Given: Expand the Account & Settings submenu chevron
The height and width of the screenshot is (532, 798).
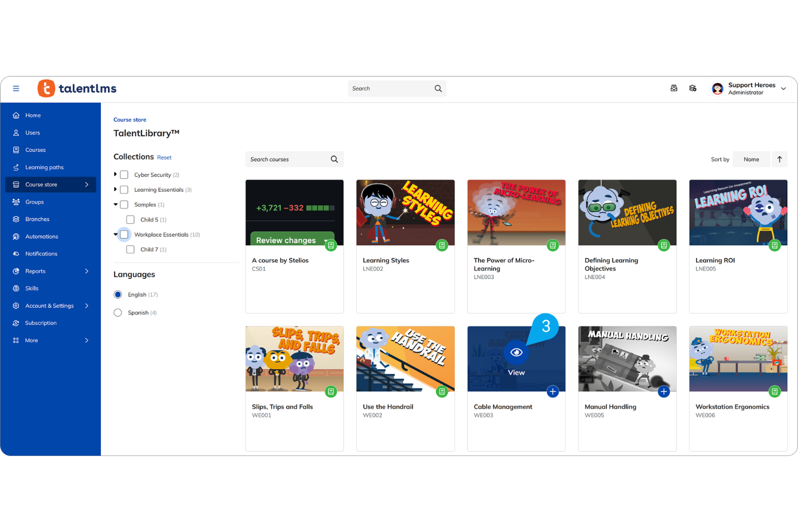Looking at the screenshot, I should 86,306.
